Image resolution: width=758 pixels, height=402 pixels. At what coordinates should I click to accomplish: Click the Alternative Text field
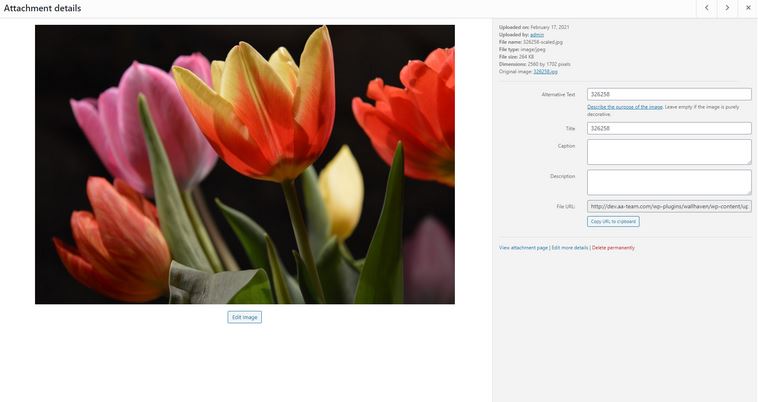669,94
